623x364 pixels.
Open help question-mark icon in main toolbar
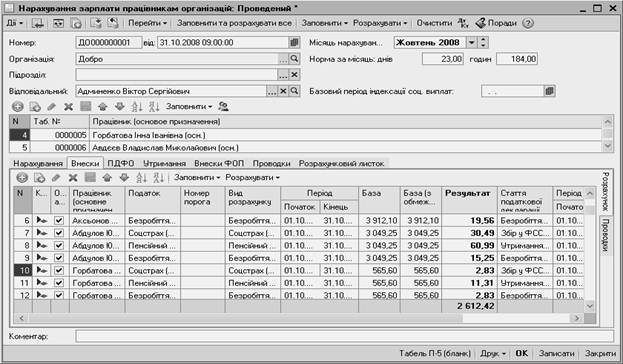point(528,23)
